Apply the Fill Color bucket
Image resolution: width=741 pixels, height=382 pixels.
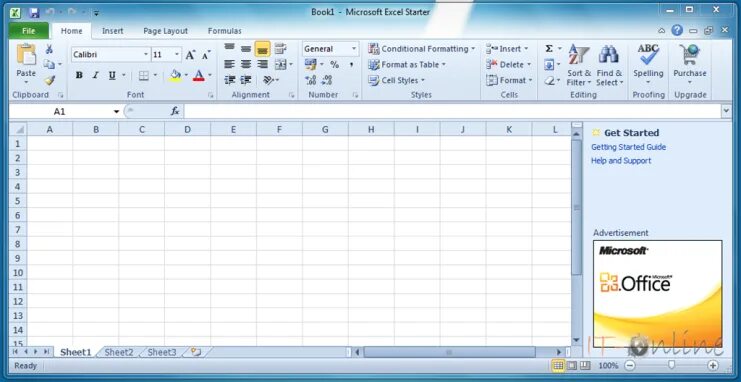pyautogui.click(x=175, y=76)
